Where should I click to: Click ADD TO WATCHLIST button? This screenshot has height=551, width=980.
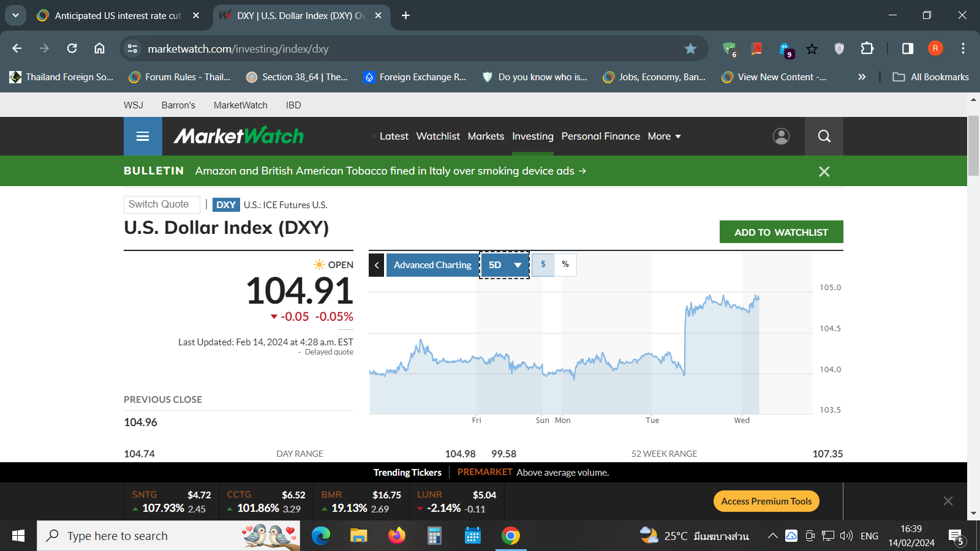[781, 232]
